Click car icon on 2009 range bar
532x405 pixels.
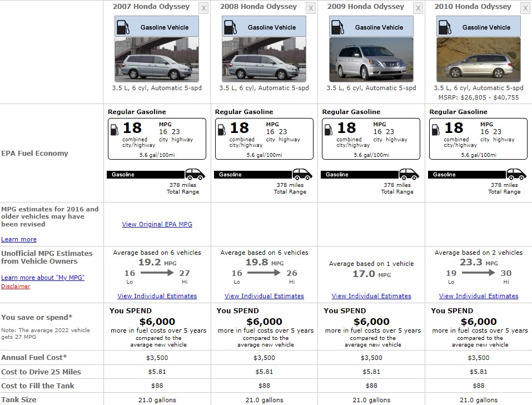pyautogui.click(x=409, y=174)
